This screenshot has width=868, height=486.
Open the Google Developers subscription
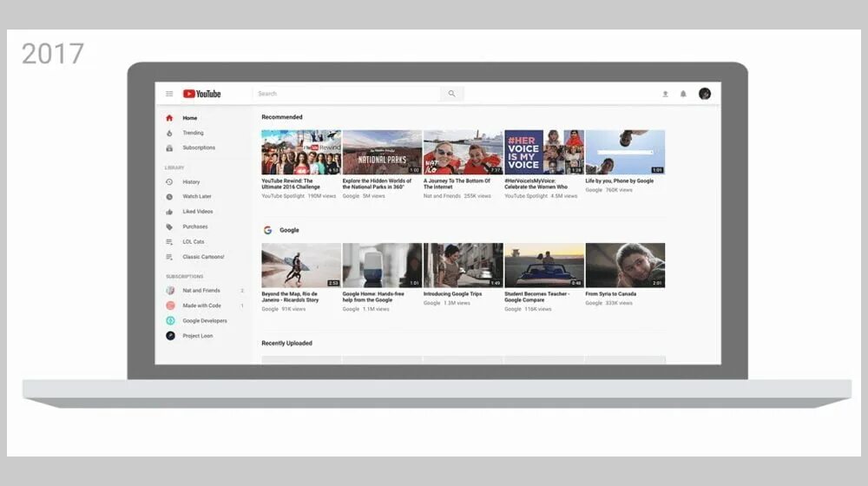tap(205, 320)
